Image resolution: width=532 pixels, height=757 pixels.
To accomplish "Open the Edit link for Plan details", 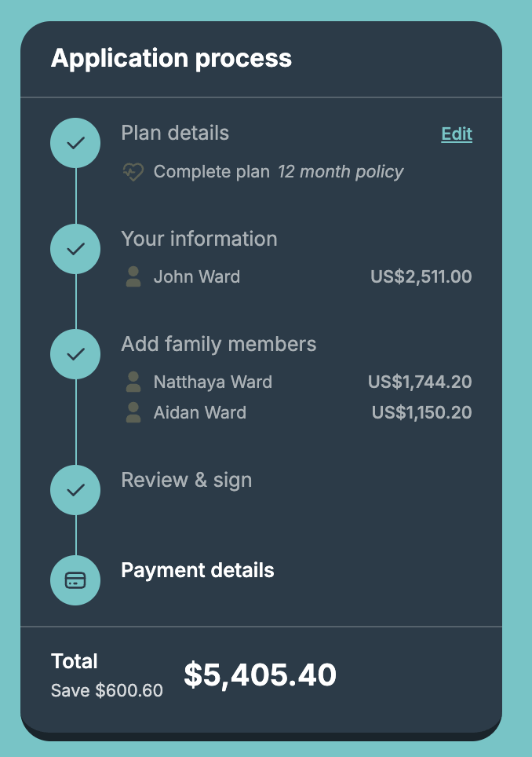I will click(x=457, y=133).
